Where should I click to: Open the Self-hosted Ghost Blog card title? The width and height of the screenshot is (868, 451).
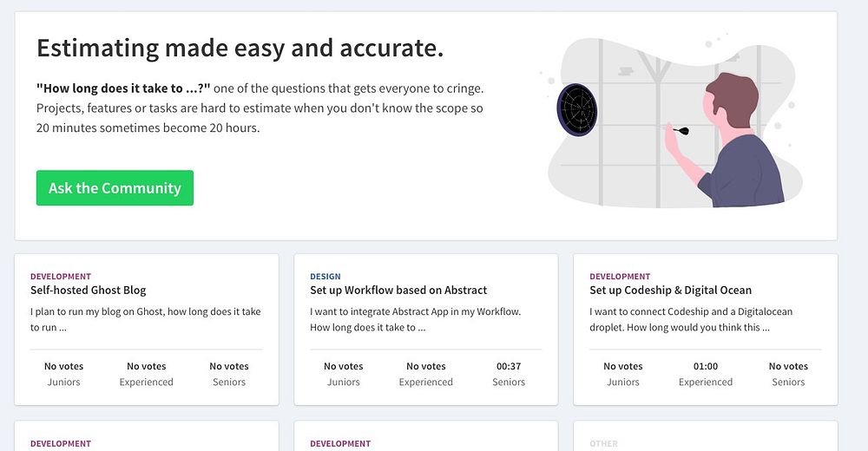click(89, 291)
